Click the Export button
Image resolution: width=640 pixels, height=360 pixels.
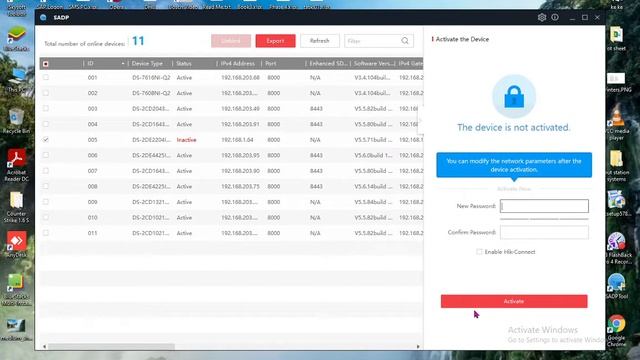click(x=276, y=41)
